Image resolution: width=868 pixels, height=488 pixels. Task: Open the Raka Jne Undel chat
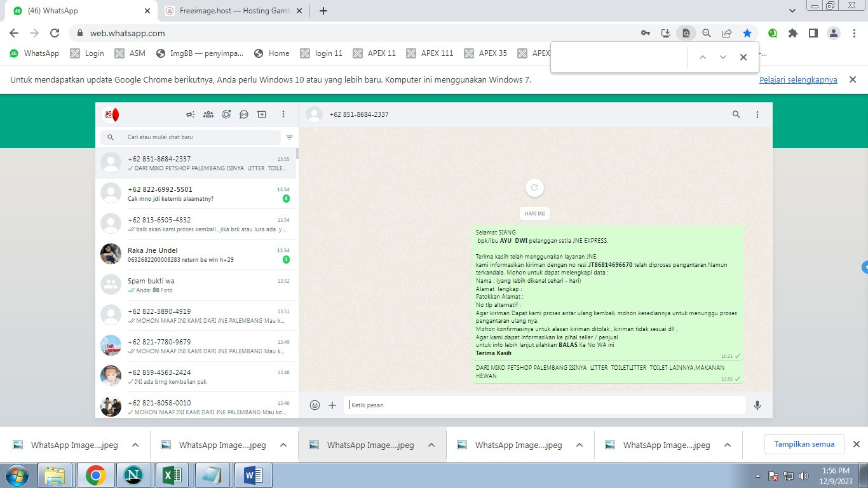click(x=196, y=255)
